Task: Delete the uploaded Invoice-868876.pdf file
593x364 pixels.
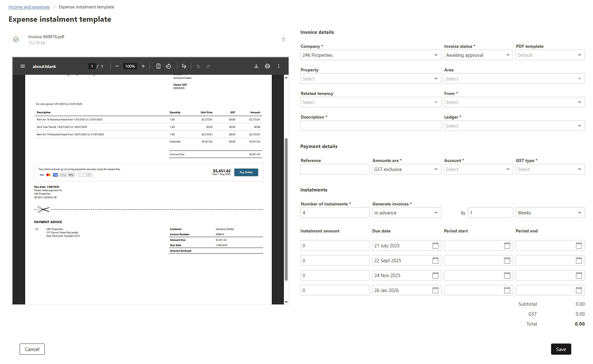Action: 283,39
